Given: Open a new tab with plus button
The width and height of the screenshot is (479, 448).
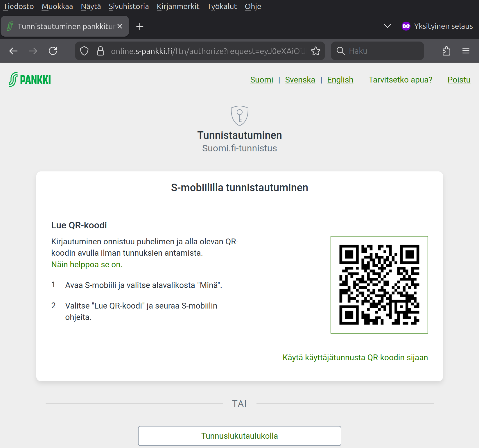Looking at the screenshot, I should (140, 26).
